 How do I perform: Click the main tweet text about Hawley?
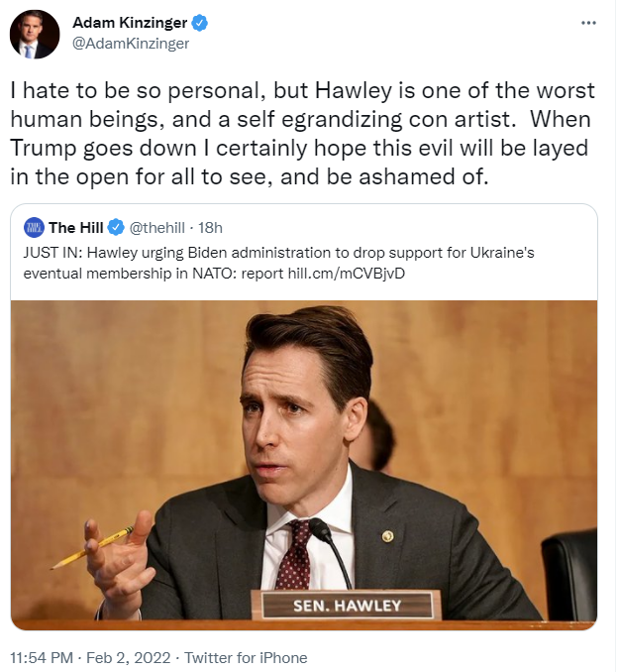(x=302, y=134)
